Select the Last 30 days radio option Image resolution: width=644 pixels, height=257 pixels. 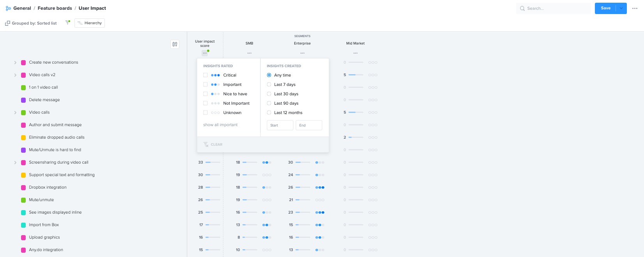point(269,94)
